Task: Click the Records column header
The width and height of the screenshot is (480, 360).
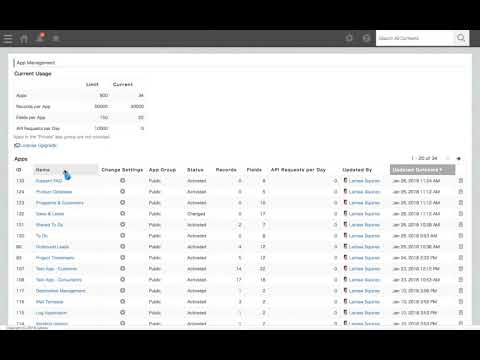Action: [226, 170]
